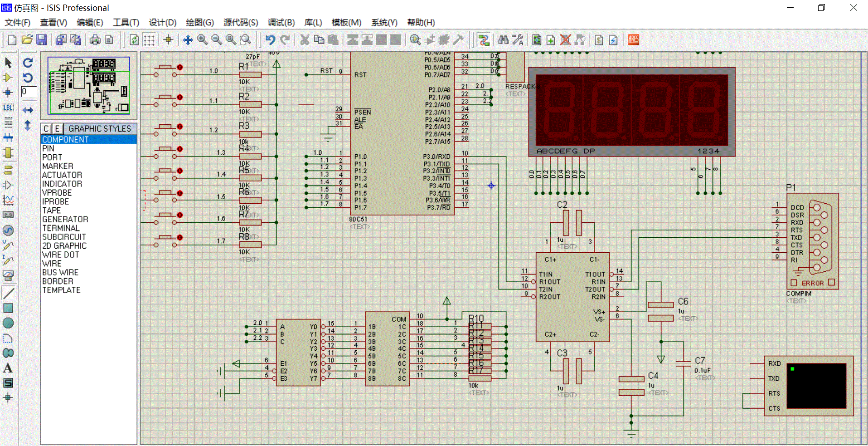Delete sheet with red X icon

565,40
